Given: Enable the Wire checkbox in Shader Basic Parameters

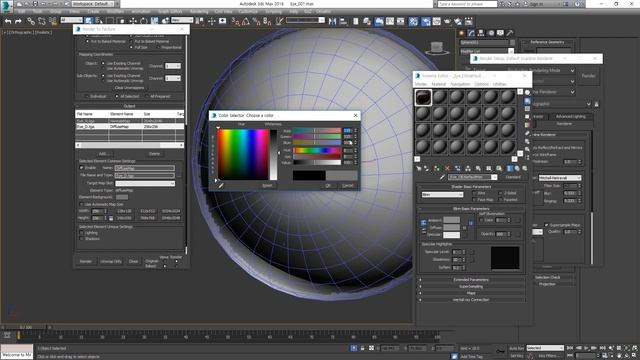Looking at the screenshot, I should pyautogui.click(x=474, y=193).
